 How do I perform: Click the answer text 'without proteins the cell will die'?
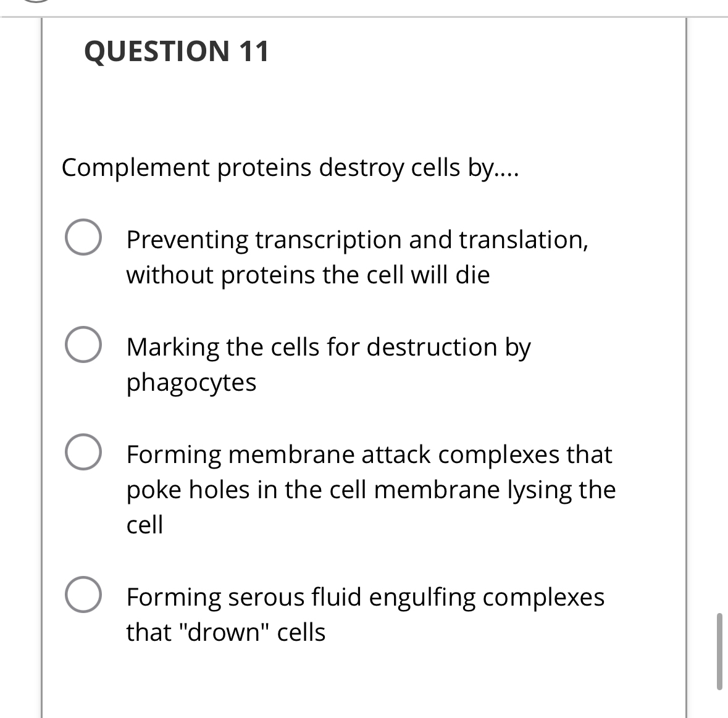308,275
